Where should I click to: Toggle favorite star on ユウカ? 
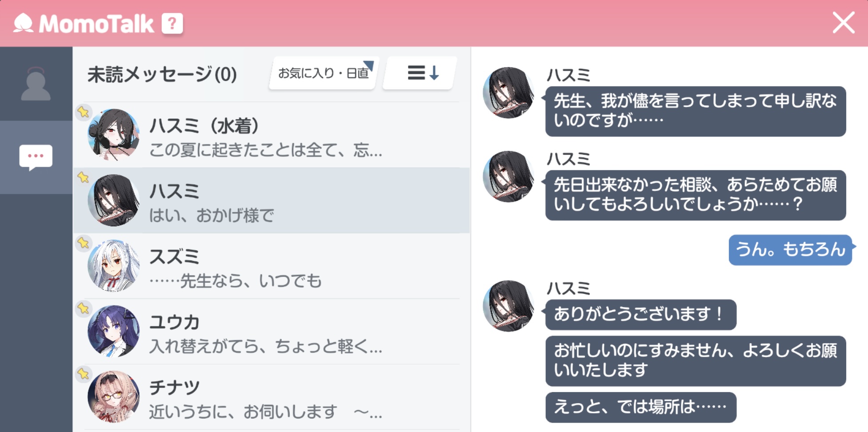[83, 308]
